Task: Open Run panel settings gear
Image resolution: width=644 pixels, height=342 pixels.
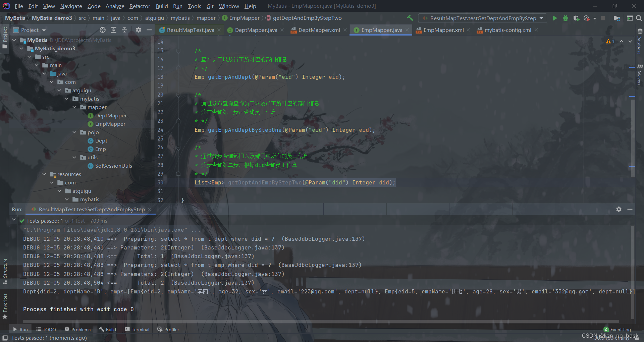Action: pos(619,209)
